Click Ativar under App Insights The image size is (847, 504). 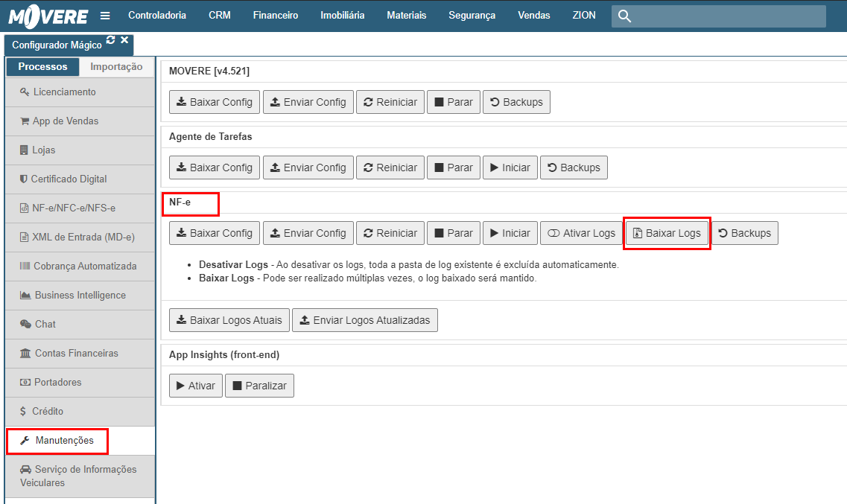196,386
